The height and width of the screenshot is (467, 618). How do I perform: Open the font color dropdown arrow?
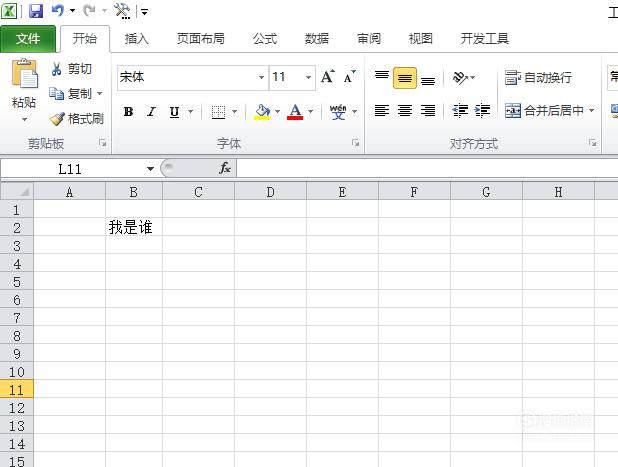pyautogui.click(x=311, y=112)
